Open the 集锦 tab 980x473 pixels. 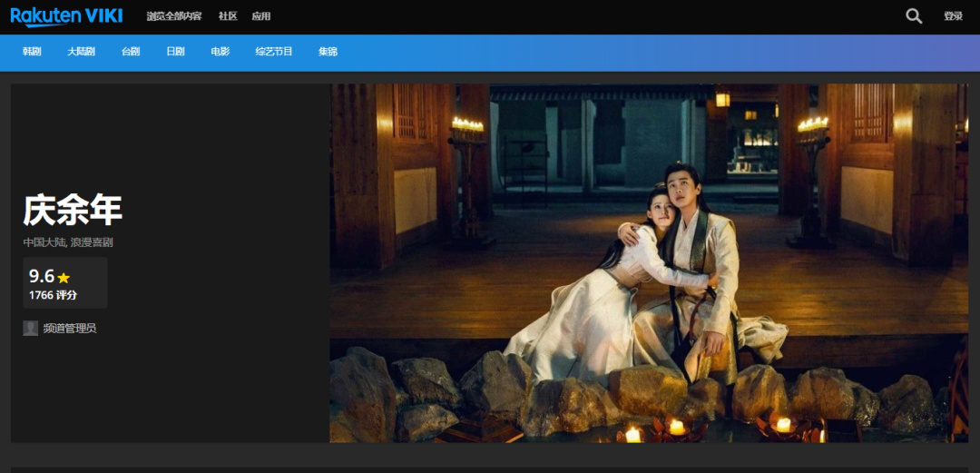click(x=328, y=52)
